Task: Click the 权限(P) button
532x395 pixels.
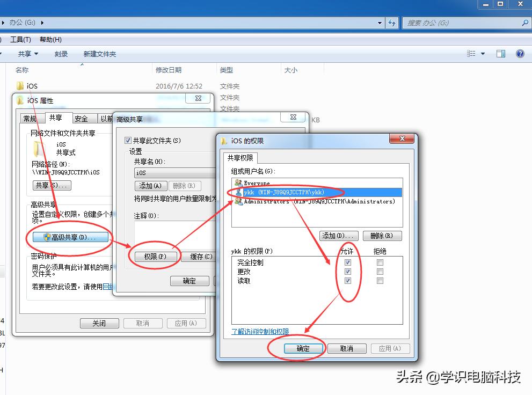Action: [154, 257]
